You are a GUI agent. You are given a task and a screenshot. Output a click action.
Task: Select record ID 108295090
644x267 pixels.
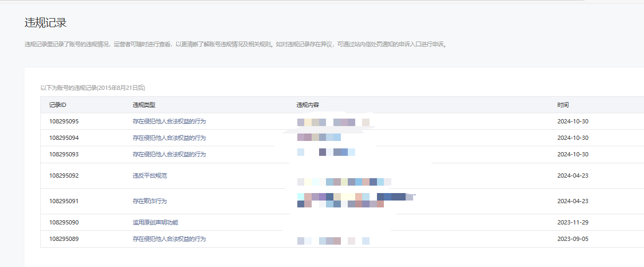(64, 222)
